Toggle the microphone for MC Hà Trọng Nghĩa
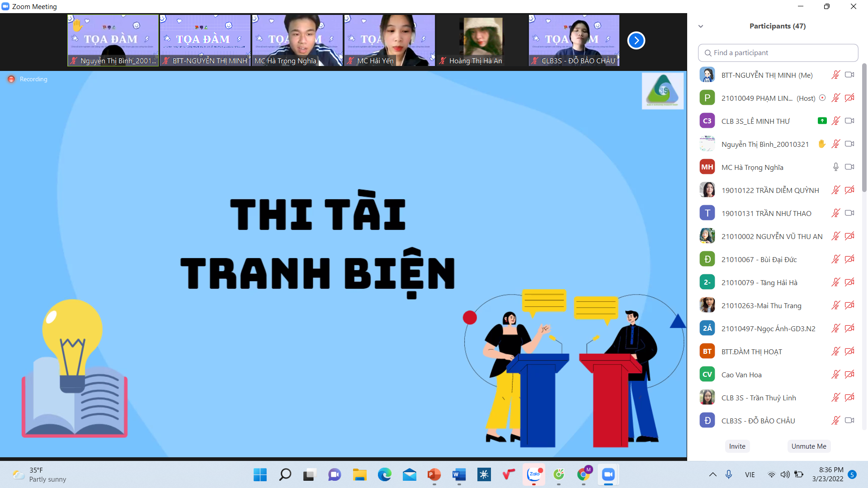This screenshot has width=868, height=488. click(x=835, y=167)
